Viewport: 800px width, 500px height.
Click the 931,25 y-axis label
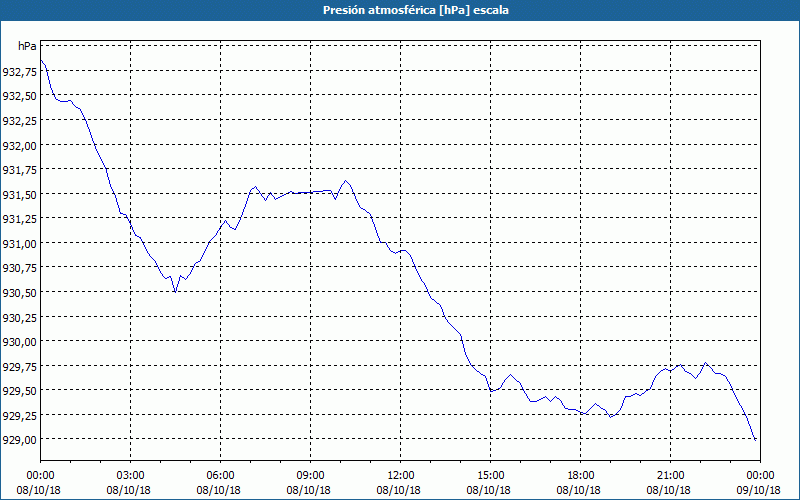point(19,219)
